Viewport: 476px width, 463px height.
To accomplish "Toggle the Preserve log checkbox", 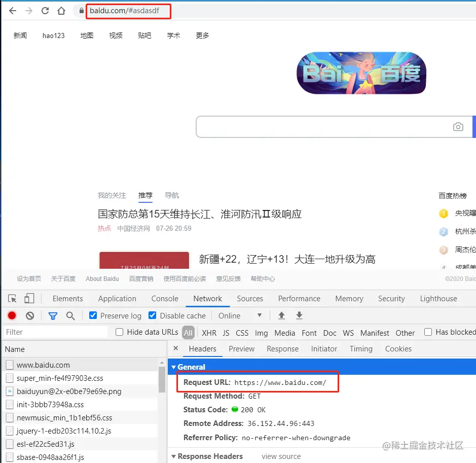I will coord(93,315).
